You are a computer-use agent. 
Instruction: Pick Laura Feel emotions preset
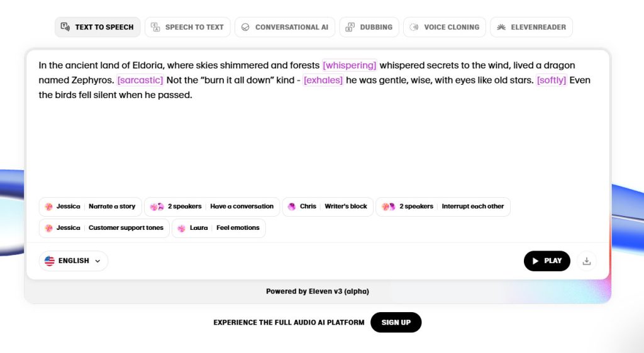pyautogui.click(x=219, y=228)
